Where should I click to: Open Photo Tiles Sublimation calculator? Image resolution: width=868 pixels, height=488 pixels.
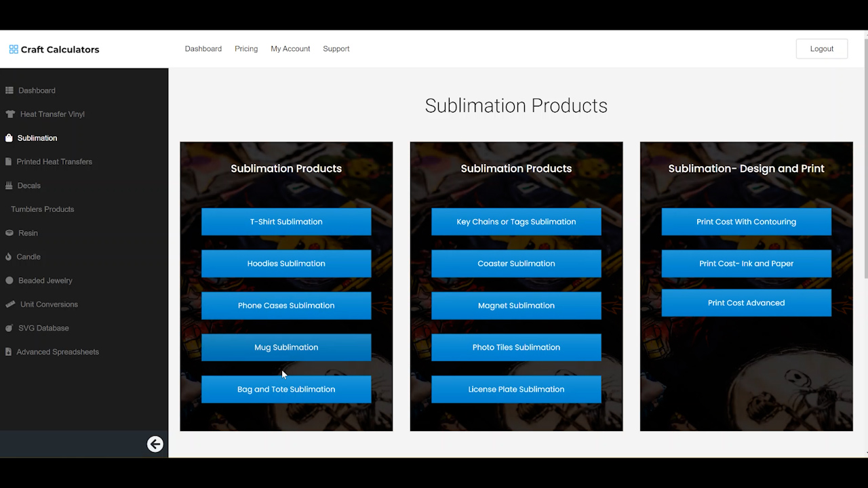(x=516, y=348)
